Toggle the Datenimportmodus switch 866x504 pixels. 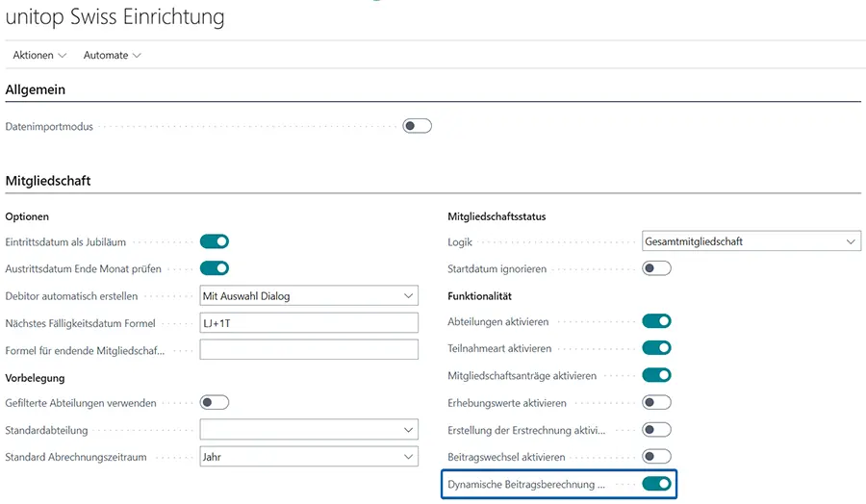417,126
